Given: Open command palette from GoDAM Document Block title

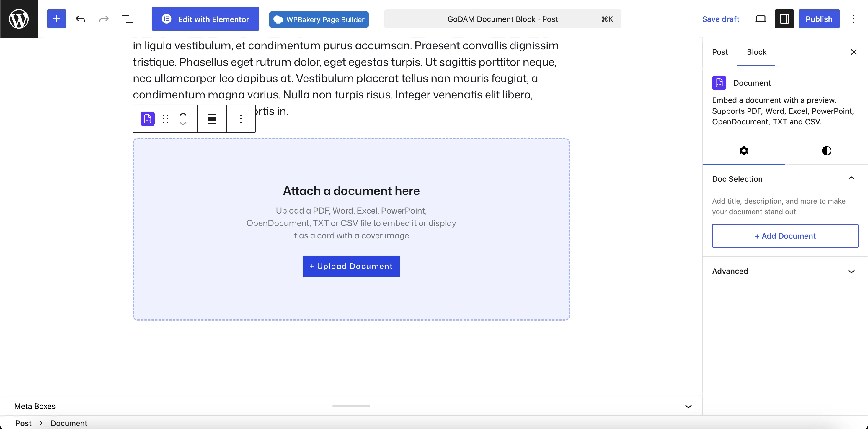Looking at the screenshot, I should [x=502, y=19].
